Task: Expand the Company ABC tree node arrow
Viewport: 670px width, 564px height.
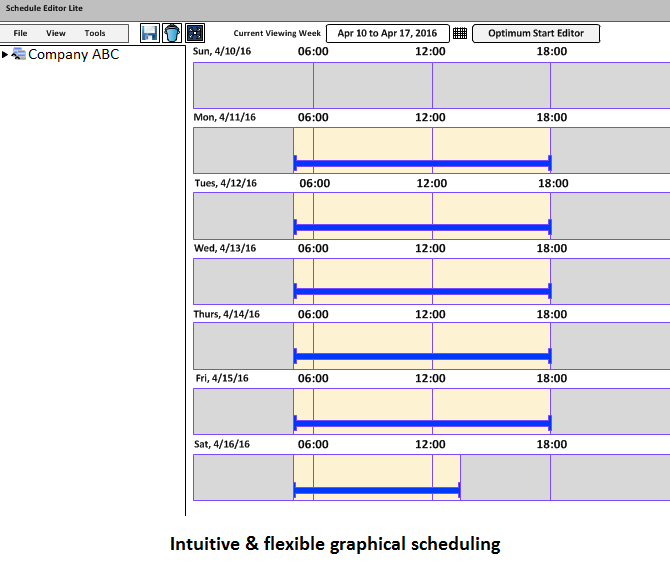Action: point(5,55)
